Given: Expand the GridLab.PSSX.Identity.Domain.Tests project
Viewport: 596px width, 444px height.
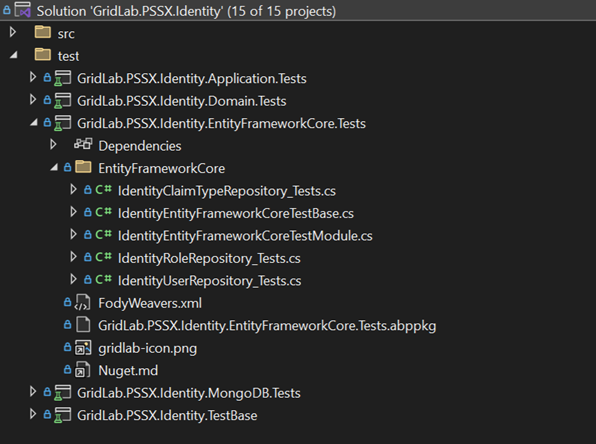Looking at the screenshot, I should (x=33, y=100).
